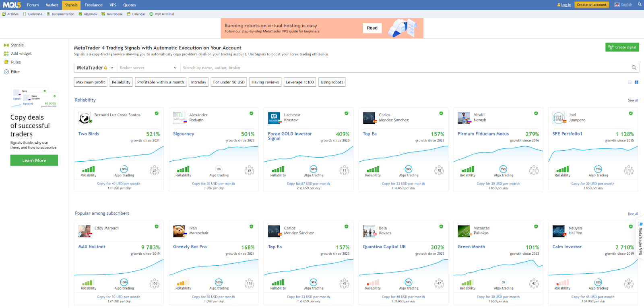This screenshot has height=308, width=644.
Task: Open Add widget in the sidebar
Action: point(21,54)
